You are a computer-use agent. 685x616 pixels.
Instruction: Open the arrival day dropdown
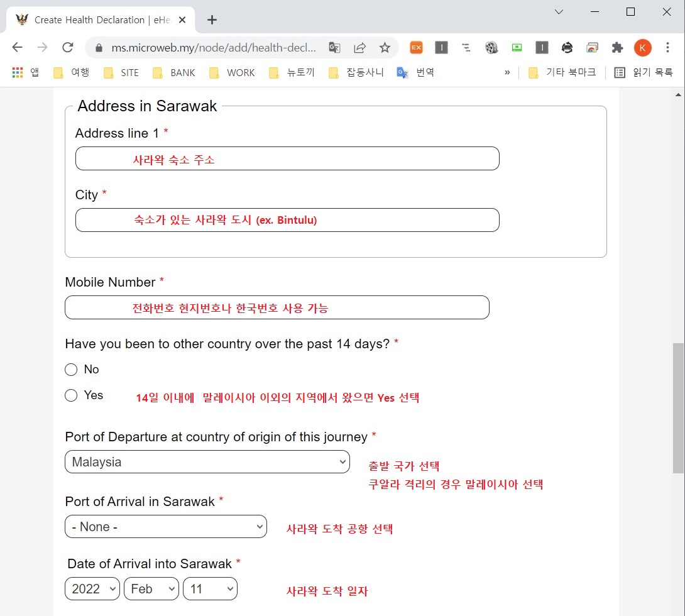point(210,589)
